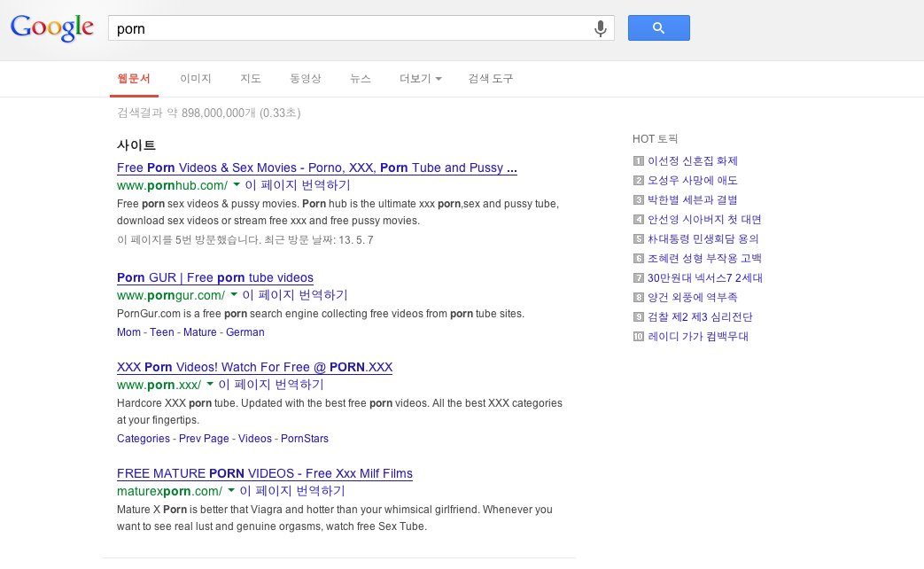
Task: Expand the 더보기 dropdown menu
Action: tap(420, 78)
